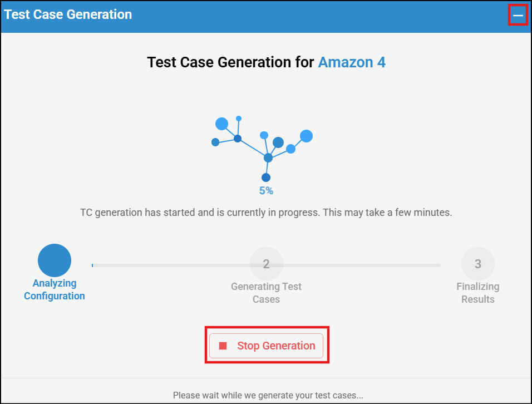
Task: Click the "Test Case Generation for" heading
Action: click(x=231, y=62)
